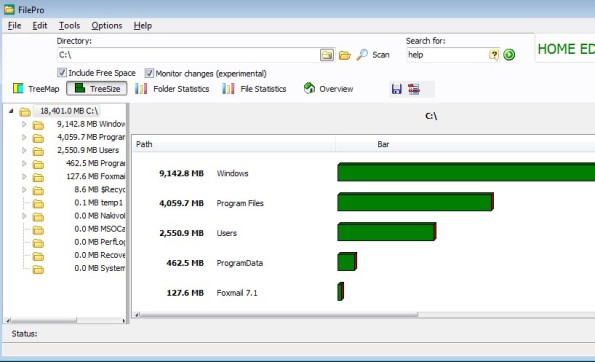Click the FilePro app icon in title bar
Viewport: 595px width, 362px height.
coord(9,9)
